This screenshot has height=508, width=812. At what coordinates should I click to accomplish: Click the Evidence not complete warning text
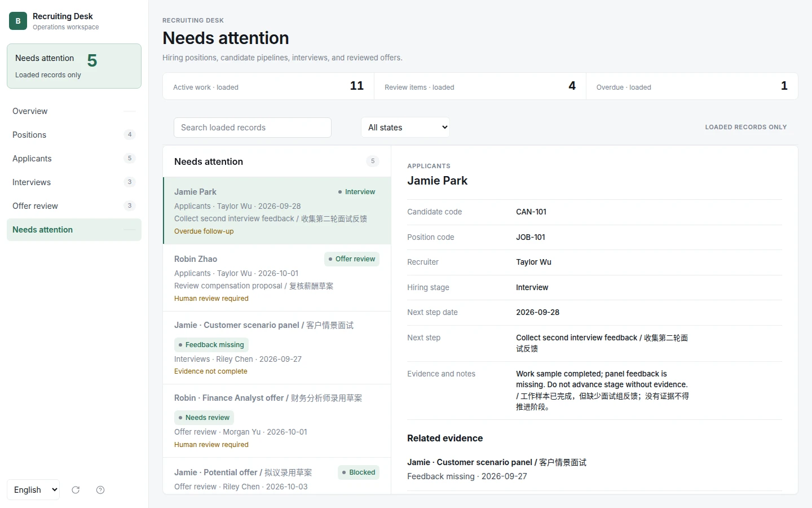pyautogui.click(x=211, y=371)
